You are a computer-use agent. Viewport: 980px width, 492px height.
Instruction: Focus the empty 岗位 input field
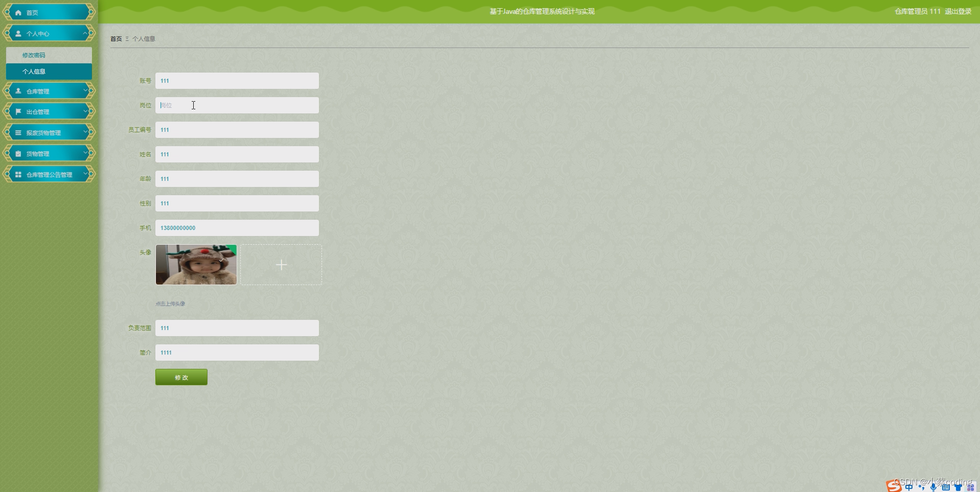pyautogui.click(x=237, y=105)
